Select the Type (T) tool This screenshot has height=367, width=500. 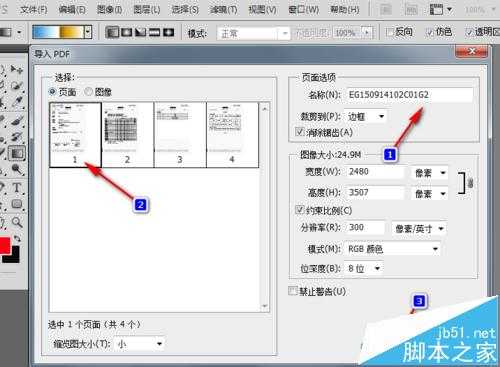tap(17, 187)
